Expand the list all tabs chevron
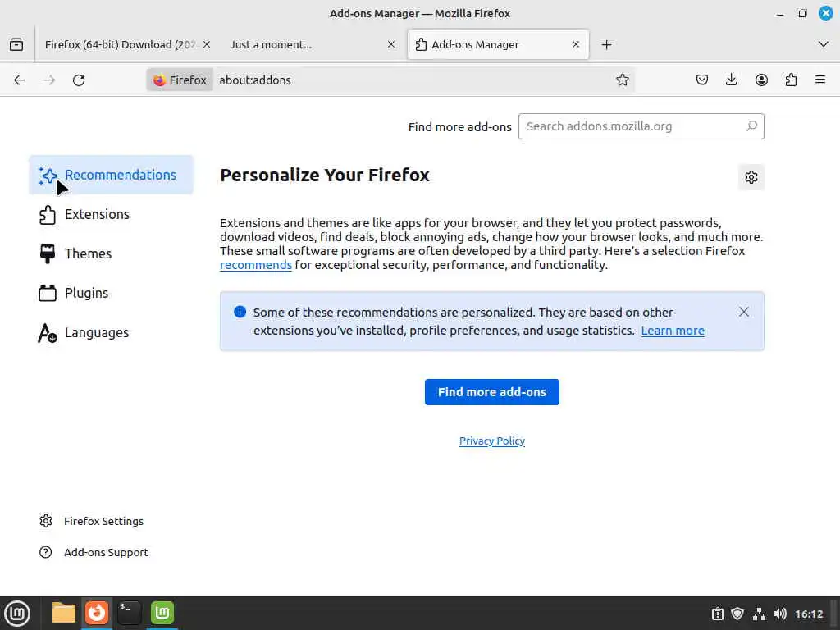Screen dimensions: 840x630 tap(824, 44)
